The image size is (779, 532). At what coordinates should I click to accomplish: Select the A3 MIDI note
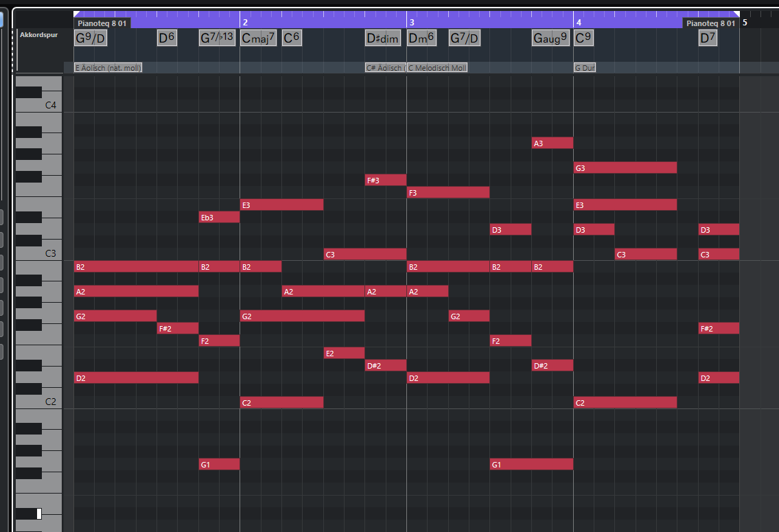tap(552, 143)
